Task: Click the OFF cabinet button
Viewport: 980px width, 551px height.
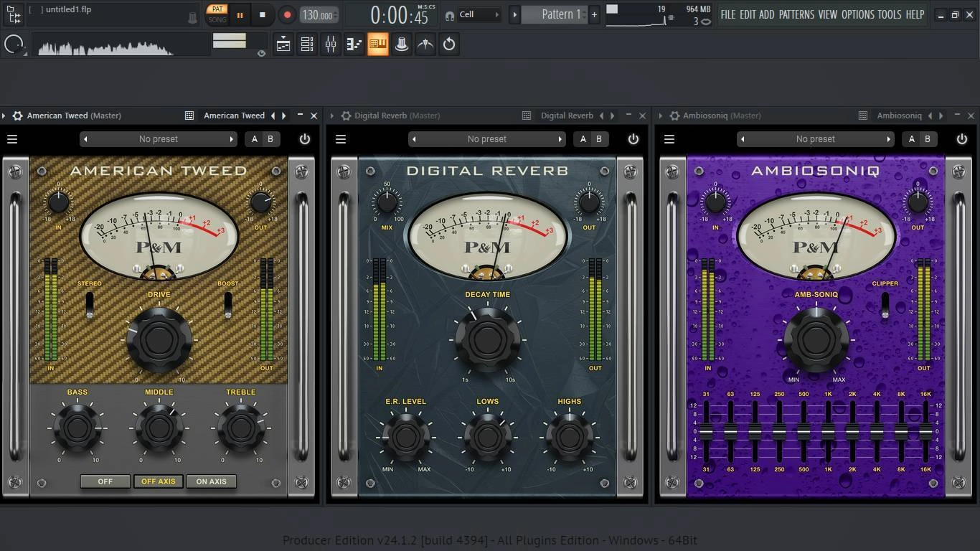Action: point(105,481)
